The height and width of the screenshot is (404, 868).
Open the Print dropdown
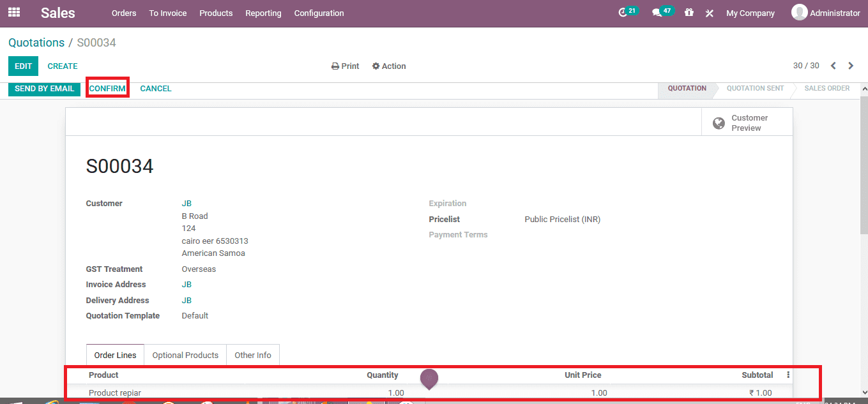coord(346,66)
